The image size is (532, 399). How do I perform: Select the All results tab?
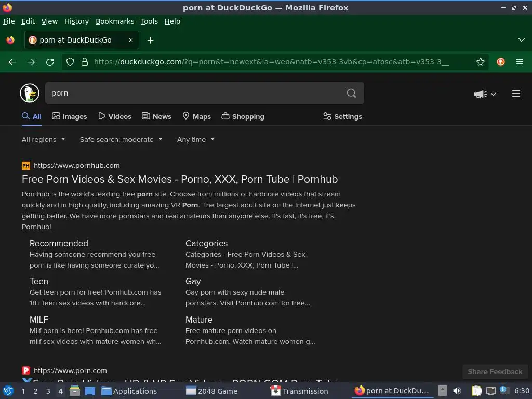click(x=32, y=116)
